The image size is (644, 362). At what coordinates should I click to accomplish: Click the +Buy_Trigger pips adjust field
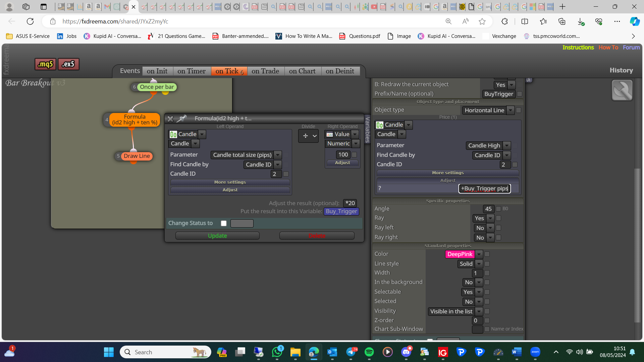(484, 189)
